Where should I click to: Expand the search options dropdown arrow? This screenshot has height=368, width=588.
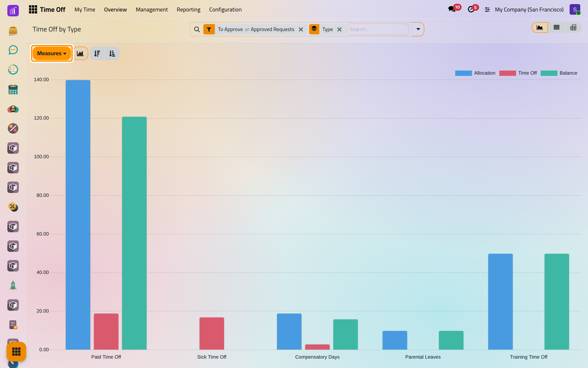point(418,29)
